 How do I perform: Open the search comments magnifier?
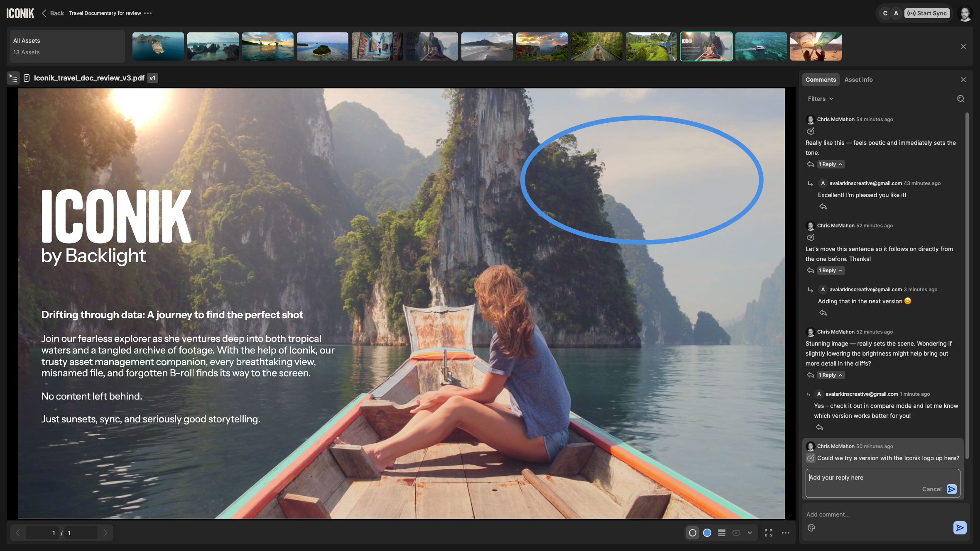point(960,99)
